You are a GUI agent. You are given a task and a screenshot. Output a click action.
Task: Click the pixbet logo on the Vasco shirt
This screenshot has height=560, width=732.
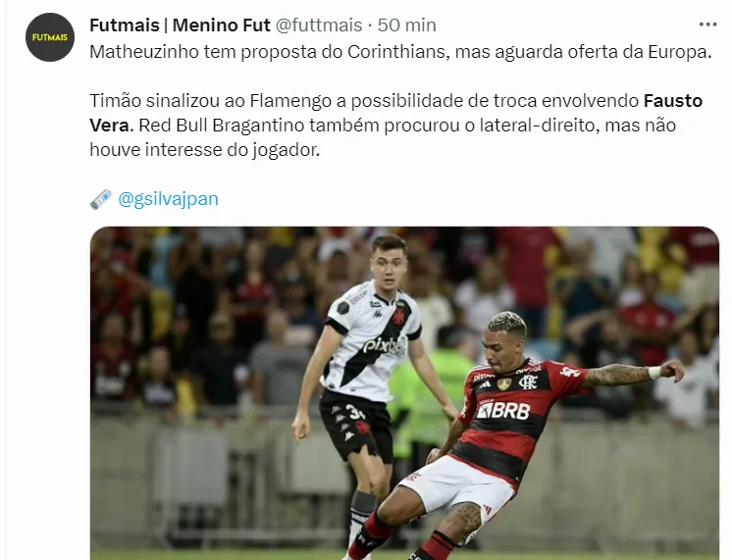[385, 346]
